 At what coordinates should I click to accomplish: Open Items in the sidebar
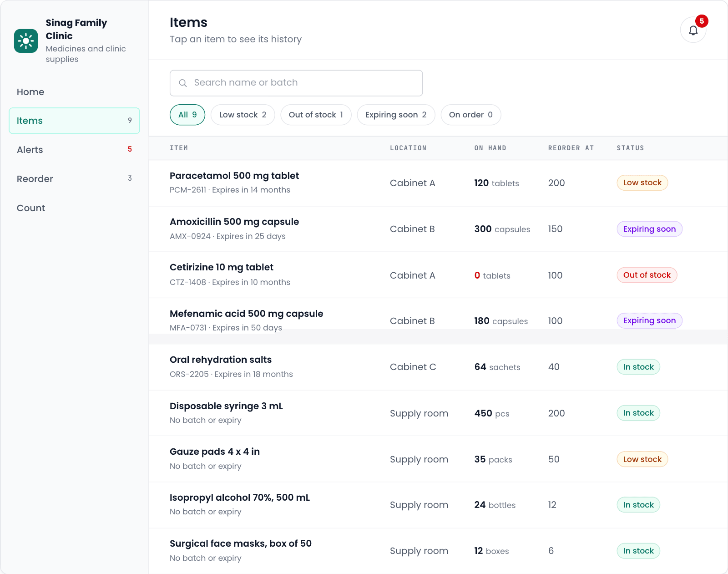point(74,121)
